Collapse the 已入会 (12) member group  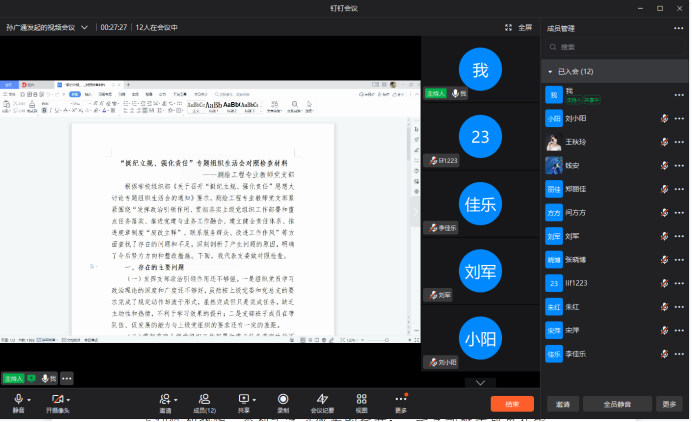coord(550,72)
